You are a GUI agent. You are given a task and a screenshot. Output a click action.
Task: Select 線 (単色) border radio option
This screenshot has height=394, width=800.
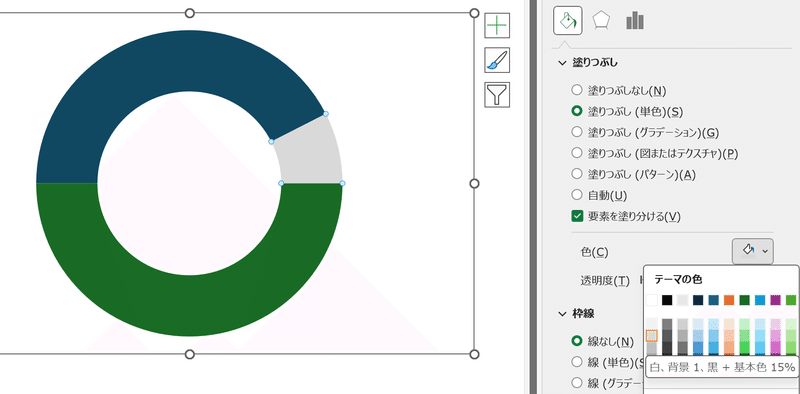coord(577,362)
